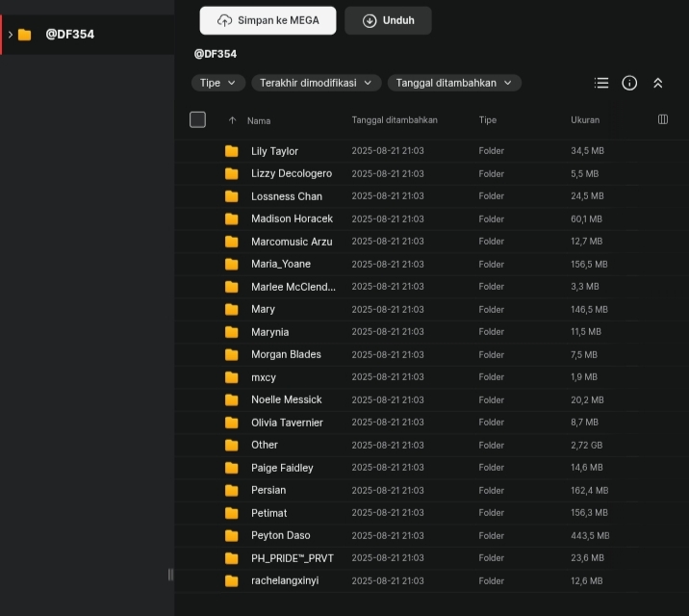Select the Noelle Messick folder name
The height and width of the screenshot is (616, 689).
(x=287, y=399)
